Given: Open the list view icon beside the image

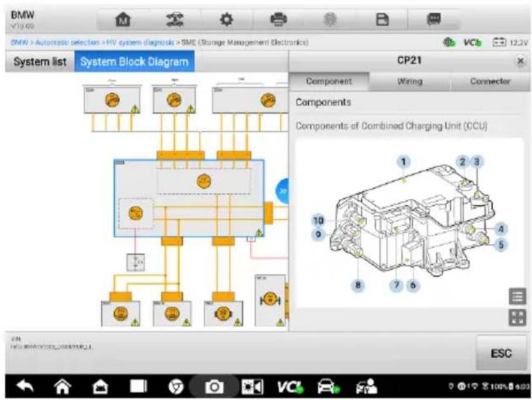Looking at the screenshot, I should click(x=517, y=297).
